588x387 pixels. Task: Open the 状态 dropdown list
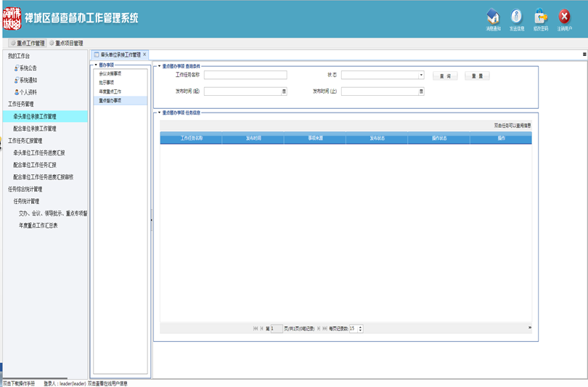pos(421,75)
